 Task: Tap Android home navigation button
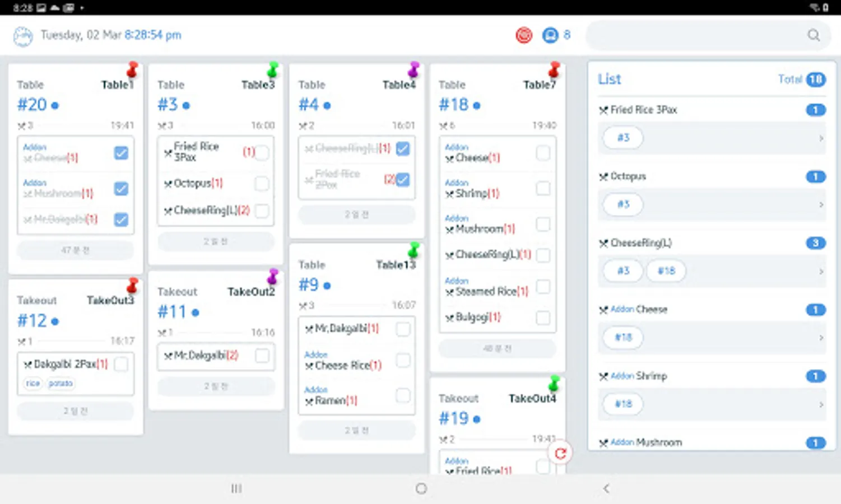point(421,488)
